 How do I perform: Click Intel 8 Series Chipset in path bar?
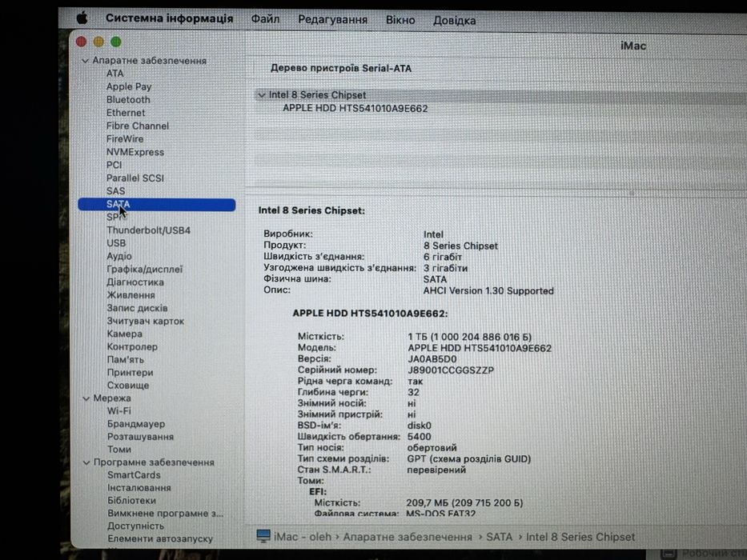[580, 537]
